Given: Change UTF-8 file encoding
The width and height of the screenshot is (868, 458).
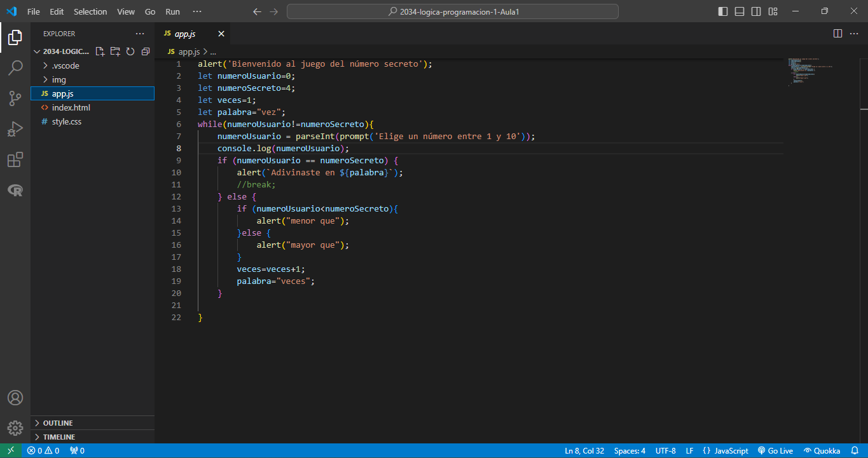Looking at the screenshot, I should (x=665, y=451).
